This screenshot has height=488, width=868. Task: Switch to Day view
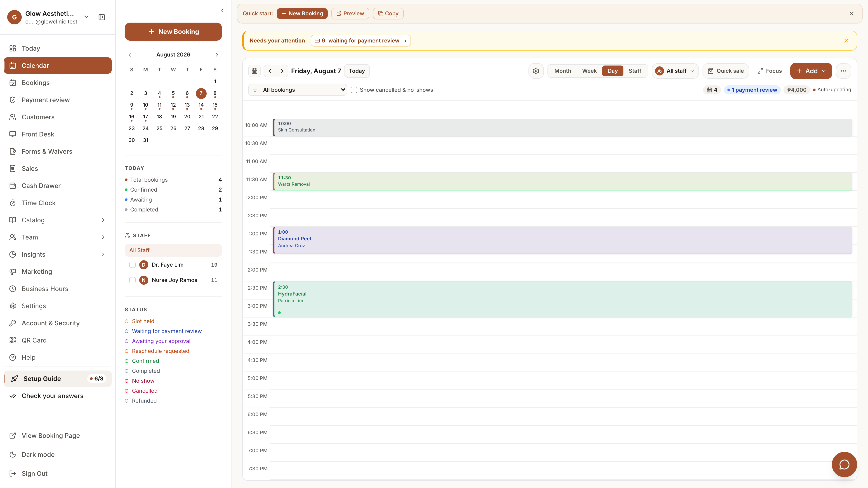coord(613,71)
